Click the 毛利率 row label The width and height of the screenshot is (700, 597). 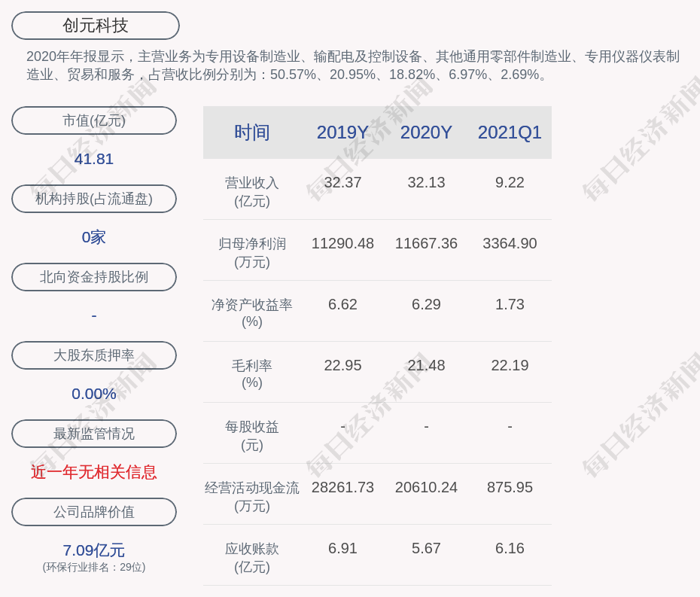(252, 373)
